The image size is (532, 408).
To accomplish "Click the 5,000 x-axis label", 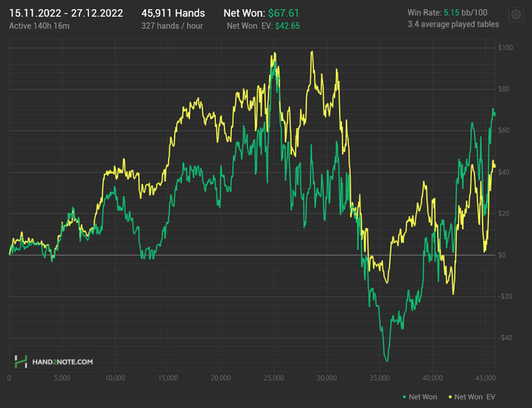I will click(62, 378).
